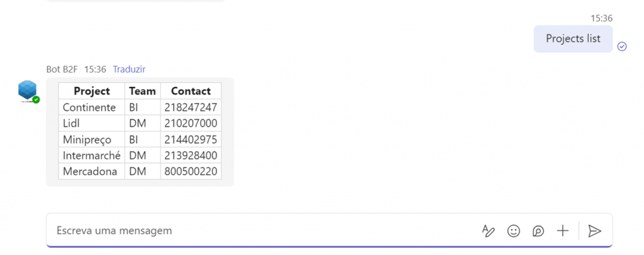Click the Minipreço project cell
Screen dimensions: 644x255
coord(88,140)
